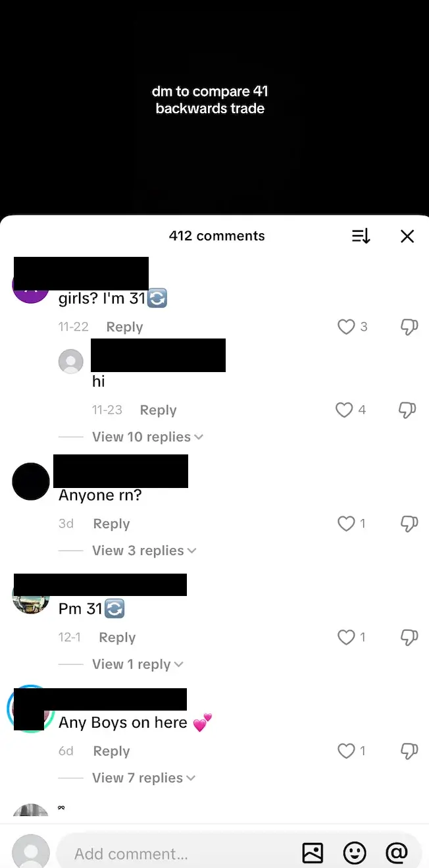Like the "hi" reply

[x=344, y=410]
